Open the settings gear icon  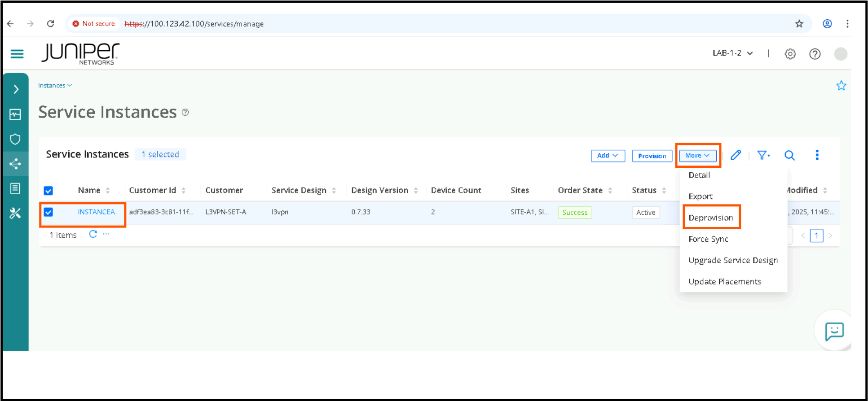click(790, 54)
